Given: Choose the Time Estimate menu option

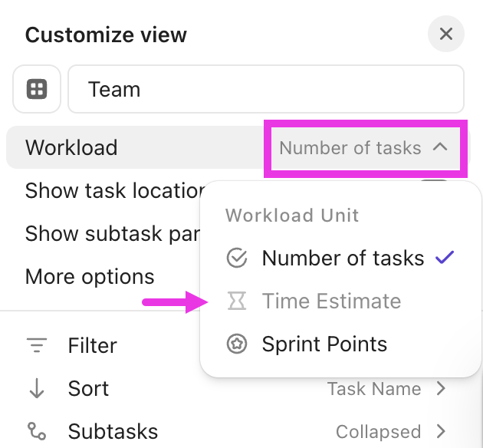Looking at the screenshot, I should pyautogui.click(x=331, y=301).
